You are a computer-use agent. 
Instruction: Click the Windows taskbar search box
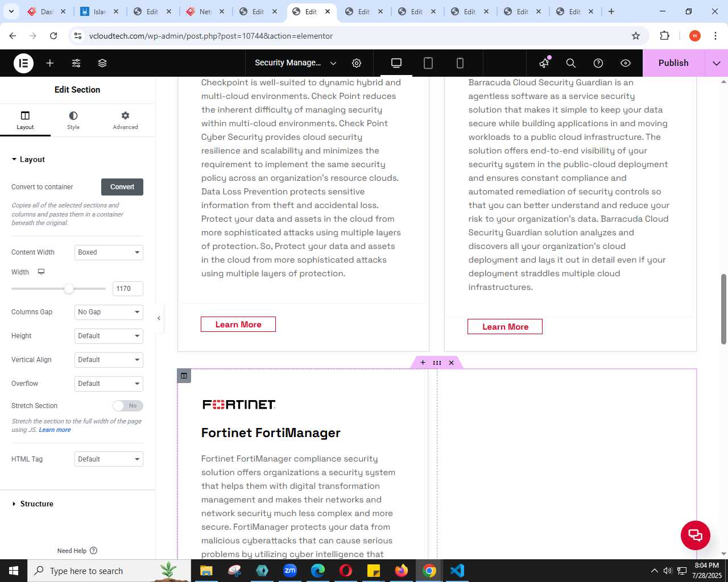[x=108, y=571]
